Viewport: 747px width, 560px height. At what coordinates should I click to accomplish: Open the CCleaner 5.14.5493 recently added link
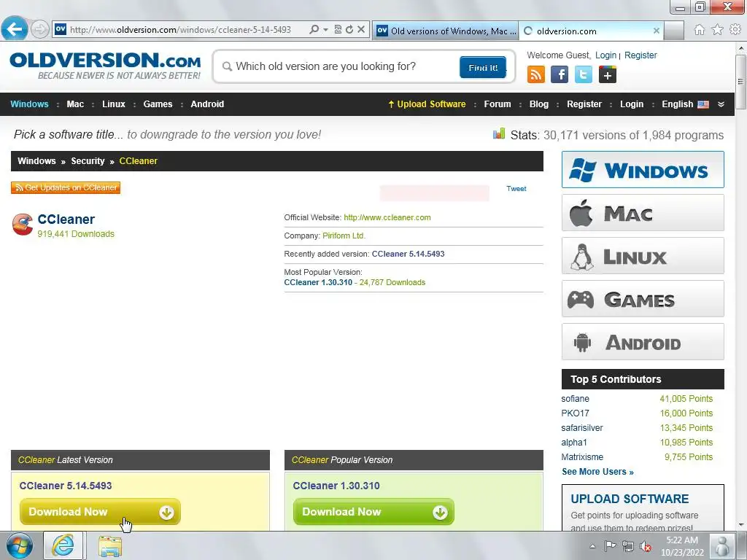409,254
